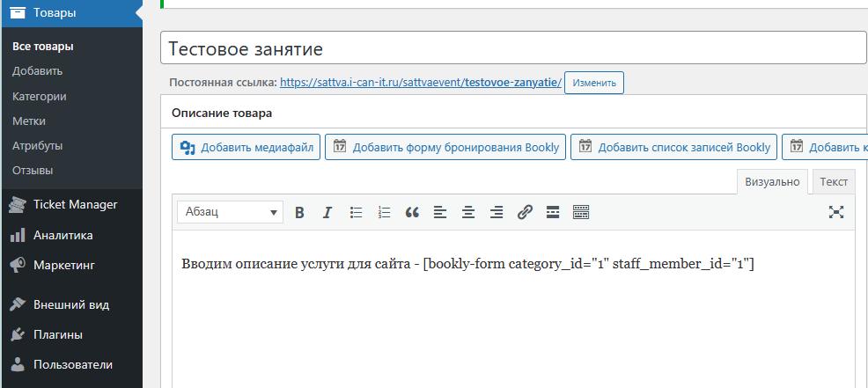Click the product title input field
This screenshot has height=388, width=868.
(512, 49)
